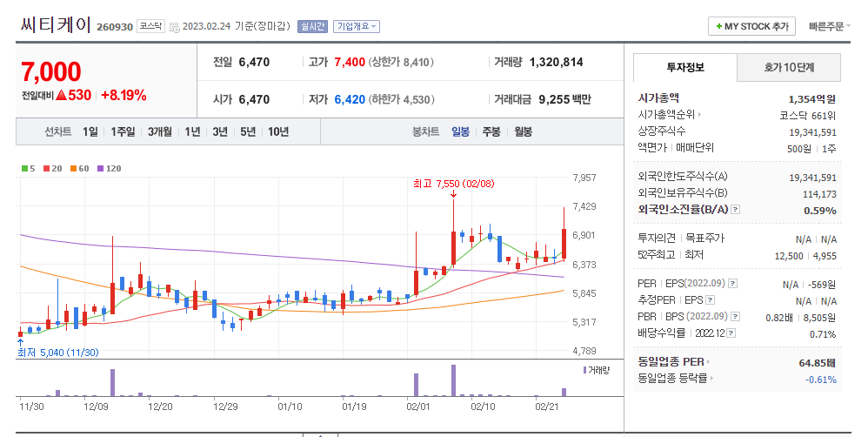
Task: Click the green 5-day moving average legend marker
Action: point(24,168)
